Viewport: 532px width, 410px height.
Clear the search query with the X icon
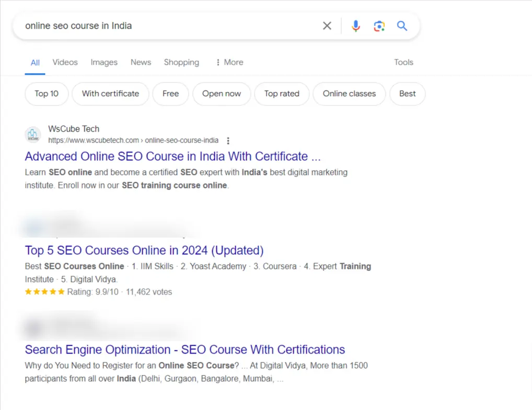pos(327,26)
